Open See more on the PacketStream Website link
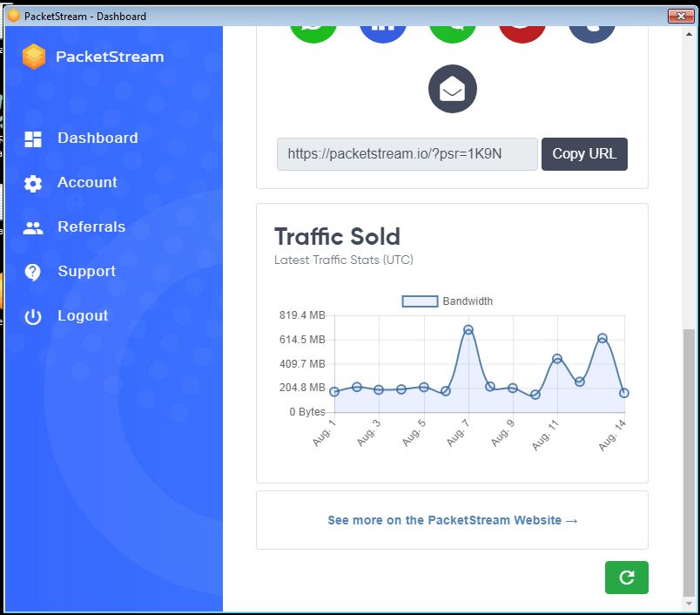 tap(452, 520)
